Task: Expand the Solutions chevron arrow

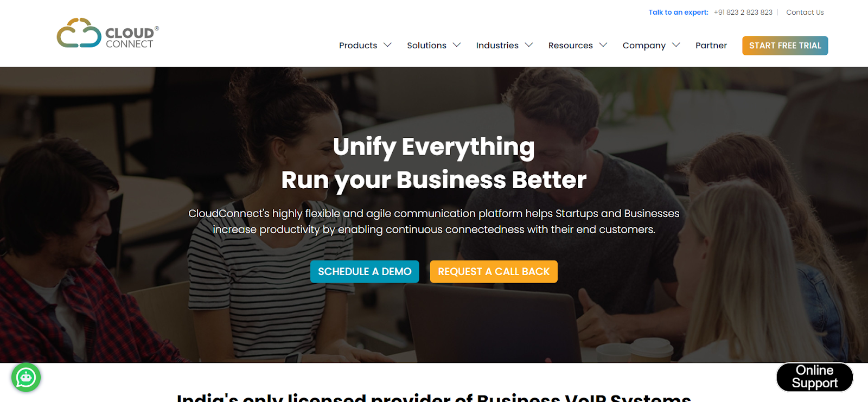Action: (x=457, y=45)
